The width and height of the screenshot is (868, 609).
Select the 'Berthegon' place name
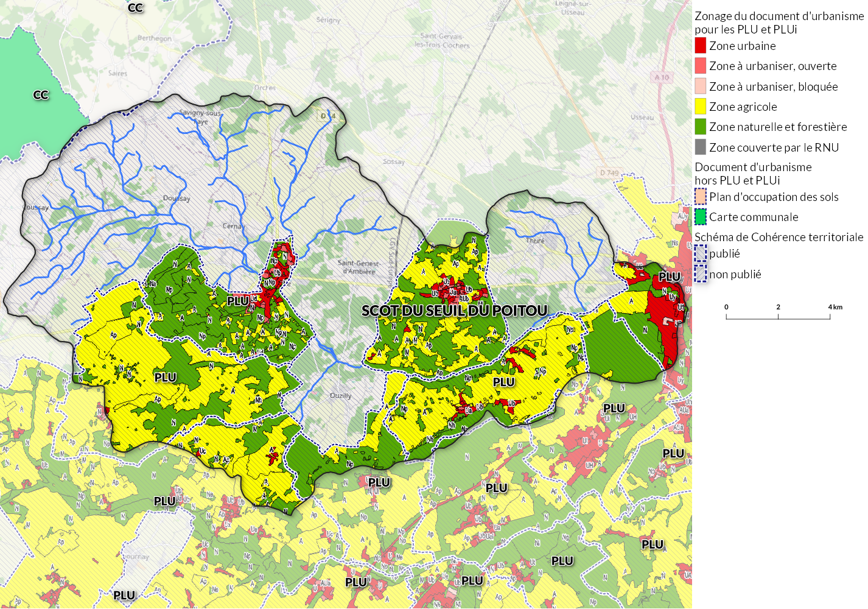point(155,38)
